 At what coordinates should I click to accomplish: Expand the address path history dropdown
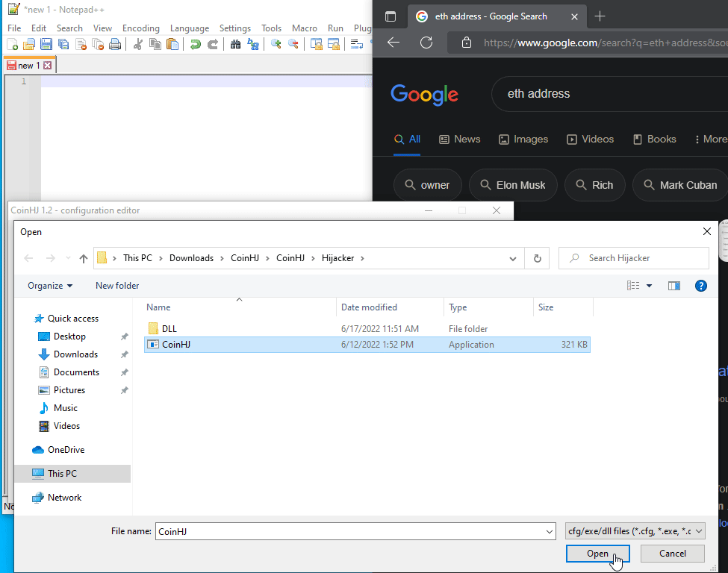coord(512,258)
